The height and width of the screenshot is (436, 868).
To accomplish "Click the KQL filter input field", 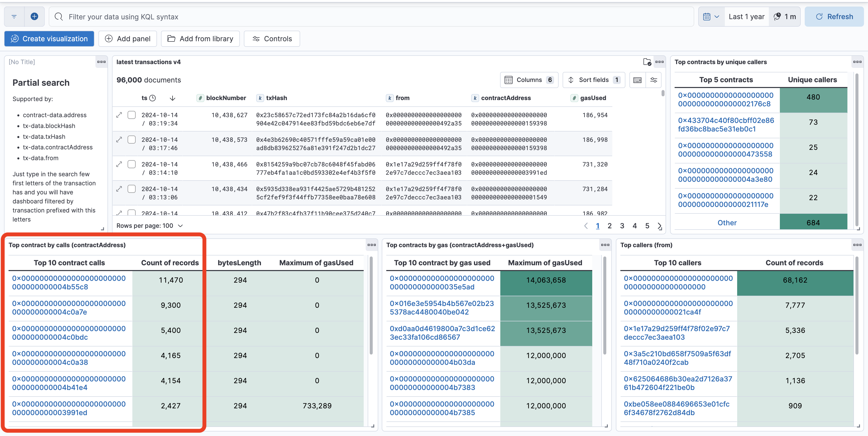I will [x=371, y=17].
